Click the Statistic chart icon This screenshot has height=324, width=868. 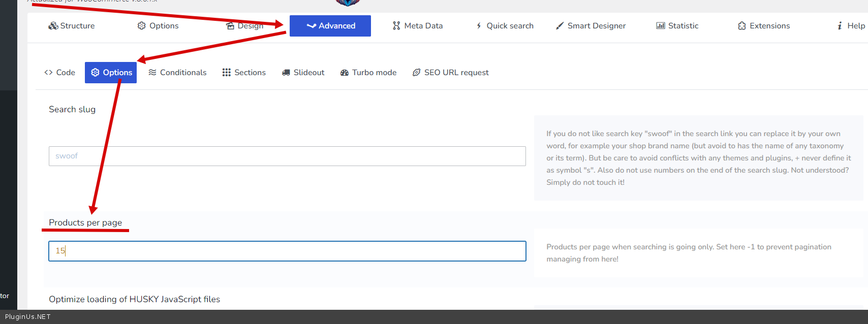coord(661,26)
